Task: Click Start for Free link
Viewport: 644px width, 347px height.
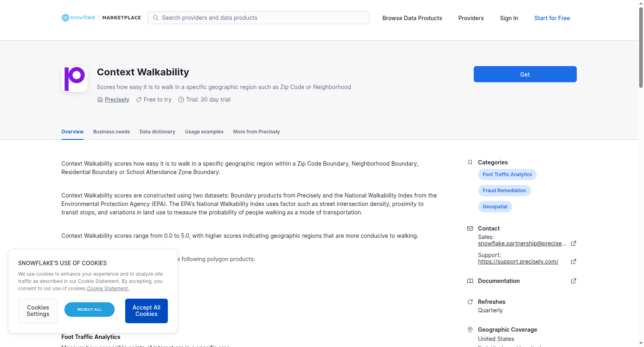Action: coord(552,18)
